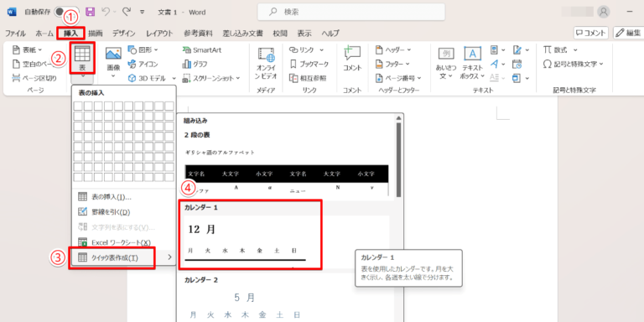Image resolution: width=644 pixels, height=322 pixels.
Task: Choose Excel ワークシート(X) menu entry
Action: [x=123, y=242]
